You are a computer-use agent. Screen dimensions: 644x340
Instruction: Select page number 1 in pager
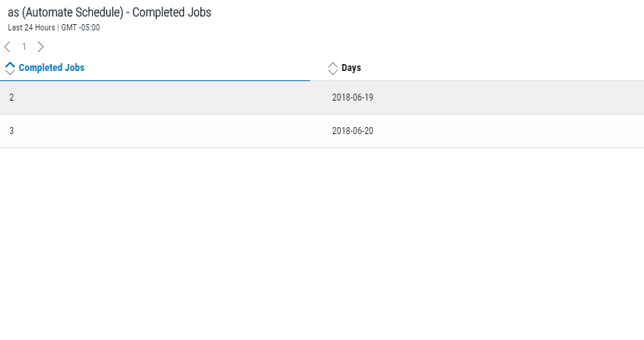[x=24, y=47]
